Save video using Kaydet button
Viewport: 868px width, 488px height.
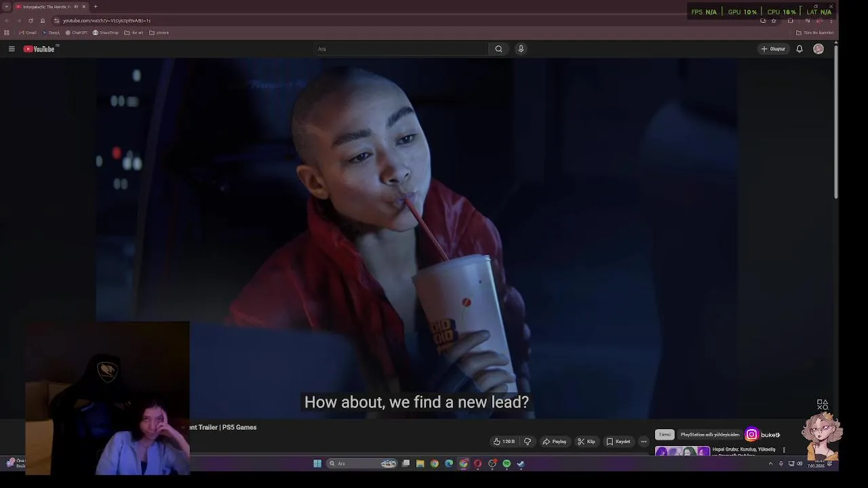[x=618, y=441]
